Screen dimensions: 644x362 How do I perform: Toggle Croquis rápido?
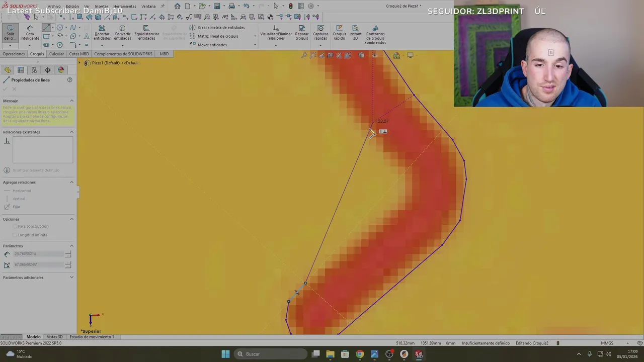point(339,33)
